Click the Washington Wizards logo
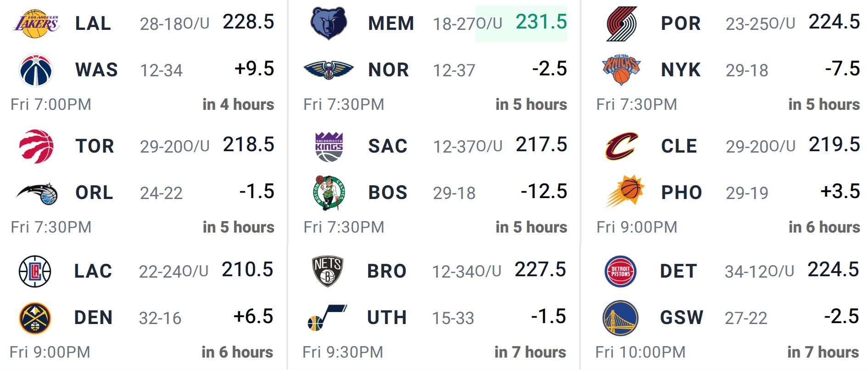This screenshot has width=868, height=370. (x=36, y=70)
